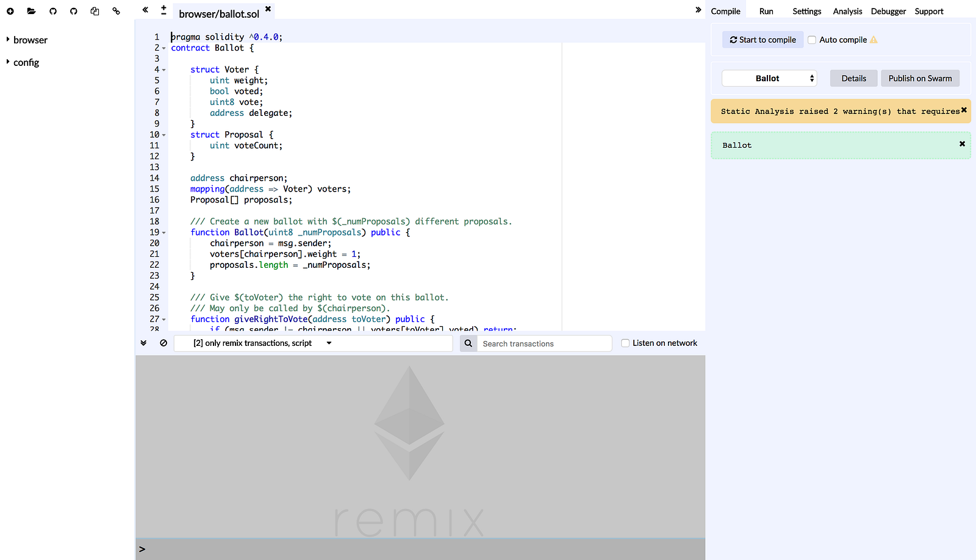Collapse the right panel with double-right chevron
The width and height of the screenshot is (976, 560).
point(698,10)
